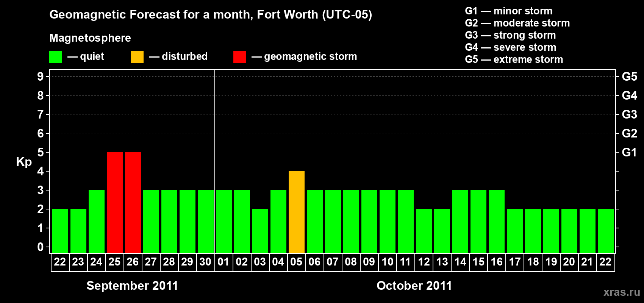Image resolution: width=644 pixels, height=303 pixels.
Task: Click the green bar for September 24
Action: (x=97, y=221)
